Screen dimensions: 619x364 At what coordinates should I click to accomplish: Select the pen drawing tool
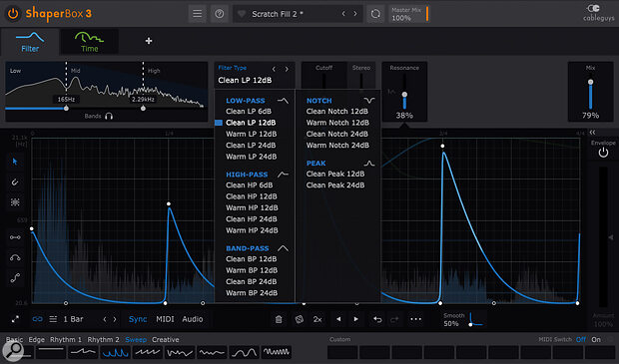click(x=15, y=182)
